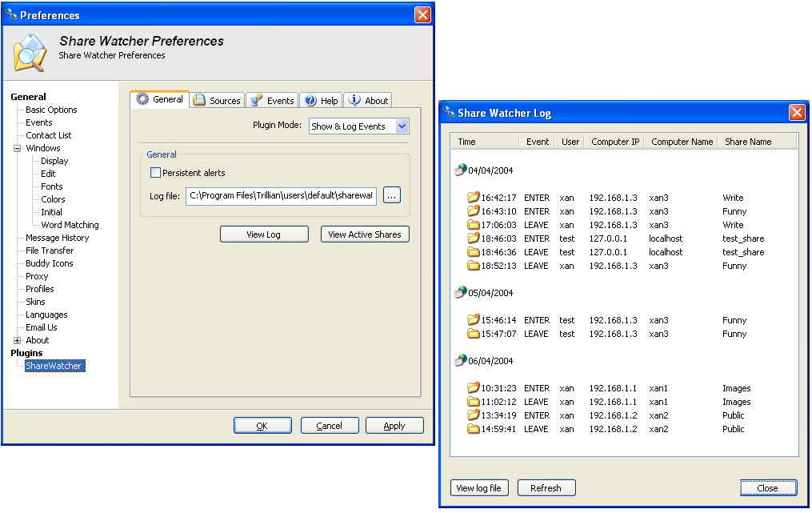Click the About tab info icon
The height and width of the screenshot is (513, 812).
354,100
